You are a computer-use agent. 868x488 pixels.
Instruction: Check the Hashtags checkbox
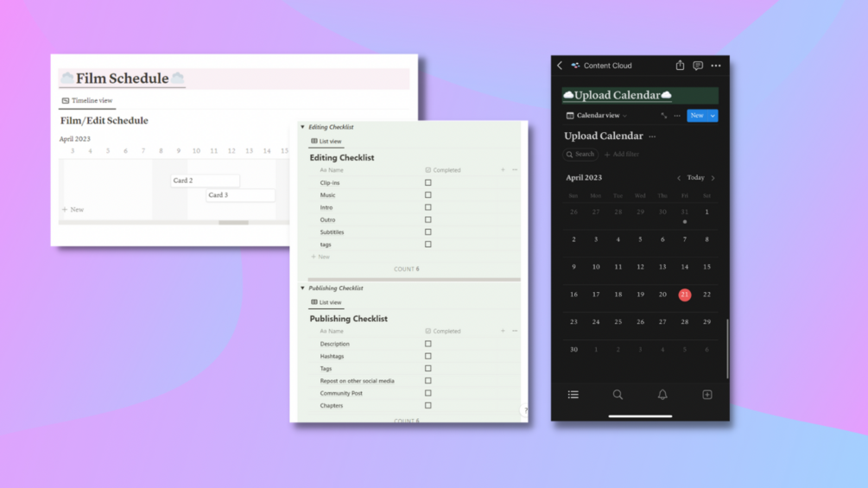pos(428,357)
